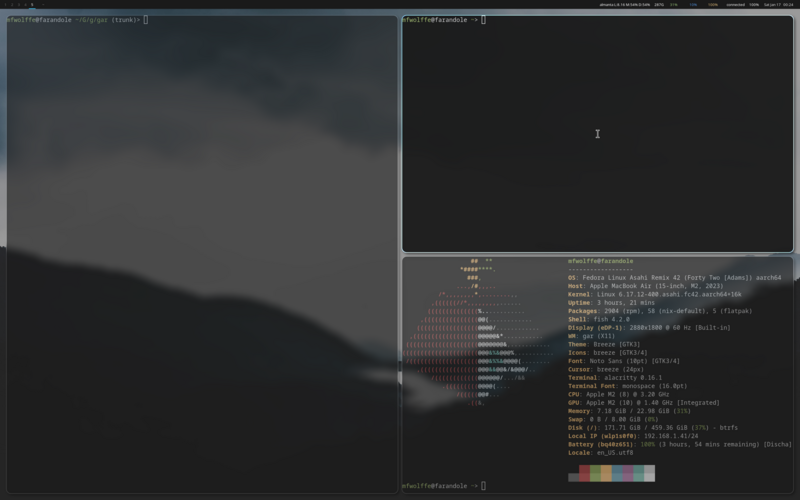Click the Display line showing 2880x1800 @ 60 Hz
Screen dimensions: 800x500
coord(649,328)
